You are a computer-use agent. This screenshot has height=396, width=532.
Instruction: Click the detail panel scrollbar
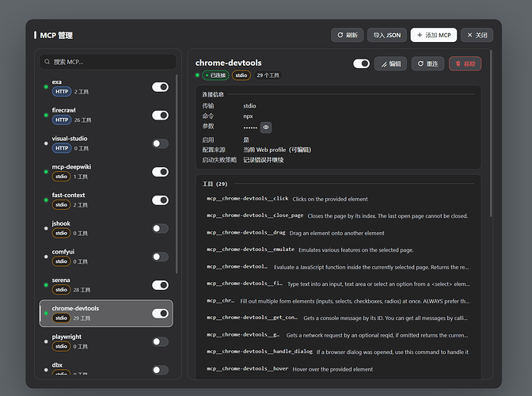click(x=491, y=133)
